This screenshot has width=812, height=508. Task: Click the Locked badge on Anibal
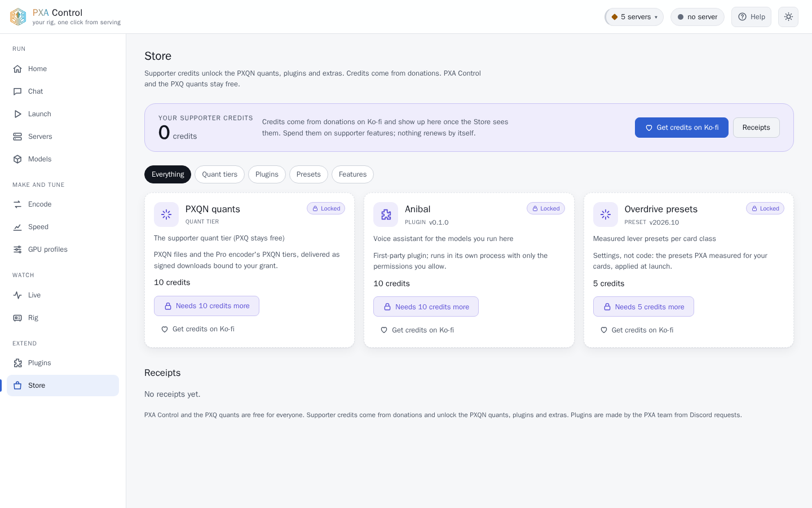pos(546,208)
